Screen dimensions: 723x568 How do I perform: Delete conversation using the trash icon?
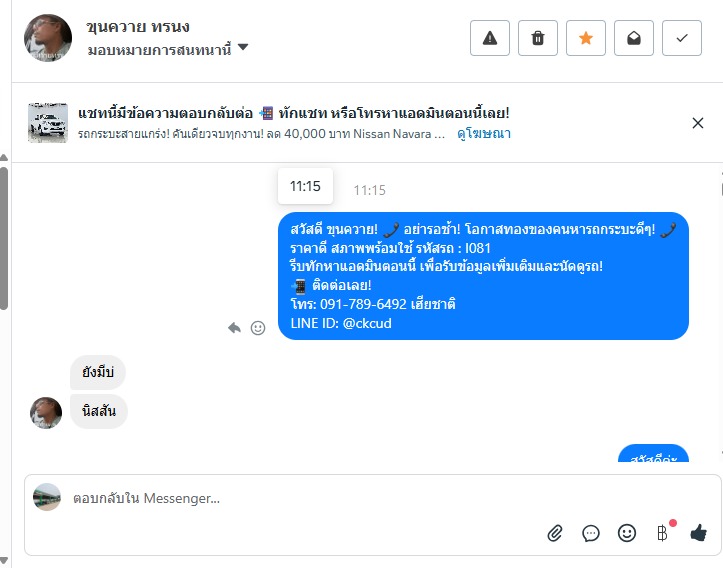(x=538, y=38)
